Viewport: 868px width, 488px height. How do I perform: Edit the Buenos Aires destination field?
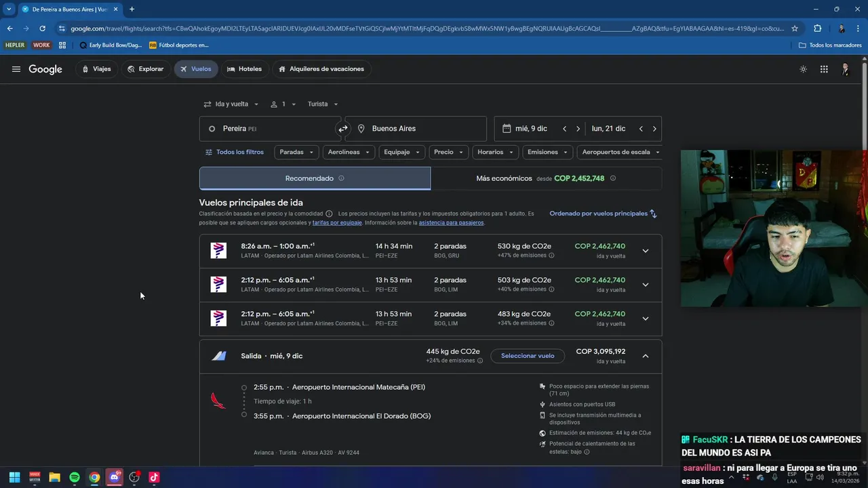[x=416, y=129]
